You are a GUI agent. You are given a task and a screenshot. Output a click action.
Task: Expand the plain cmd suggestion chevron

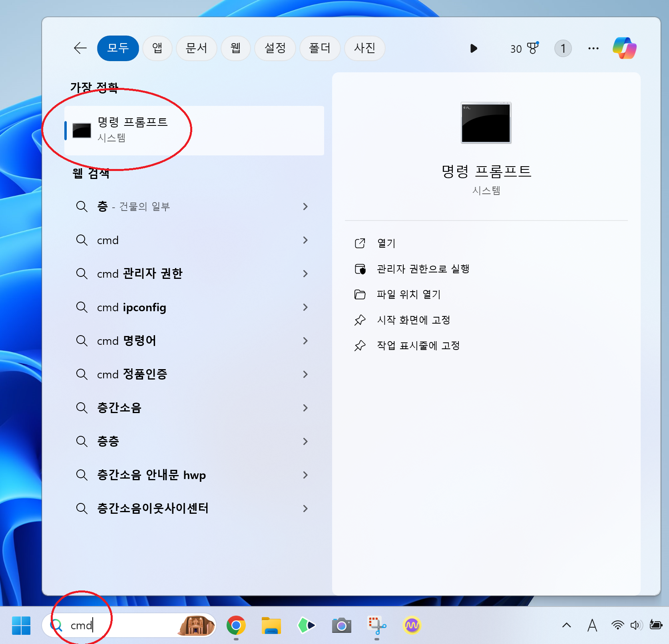click(305, 240)
